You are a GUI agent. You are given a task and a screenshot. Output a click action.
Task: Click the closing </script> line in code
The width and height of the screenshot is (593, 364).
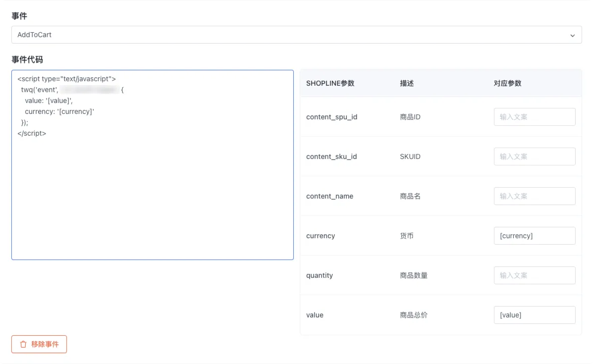coord(32,133)
